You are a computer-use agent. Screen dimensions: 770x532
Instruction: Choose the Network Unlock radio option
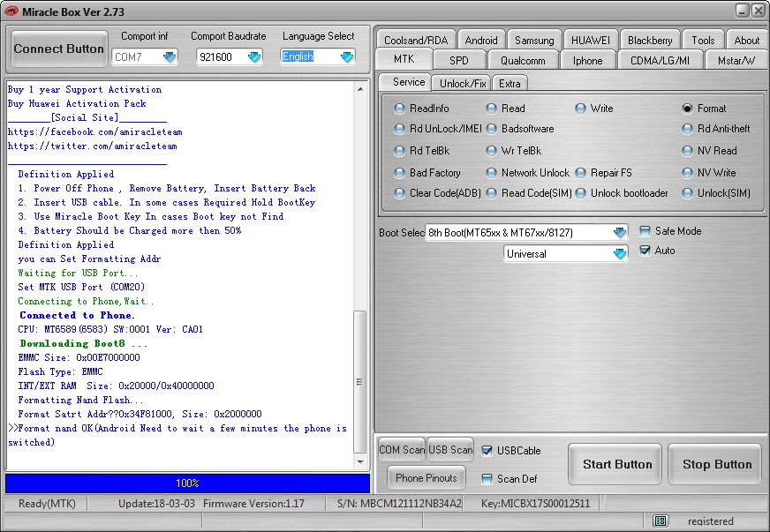click(491, 173)
